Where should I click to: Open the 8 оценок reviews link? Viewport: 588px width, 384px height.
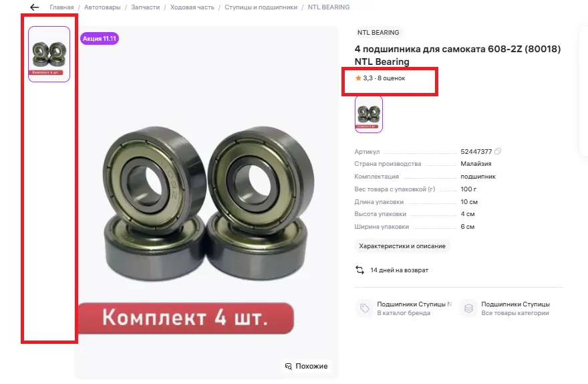[x=391, y=78]
